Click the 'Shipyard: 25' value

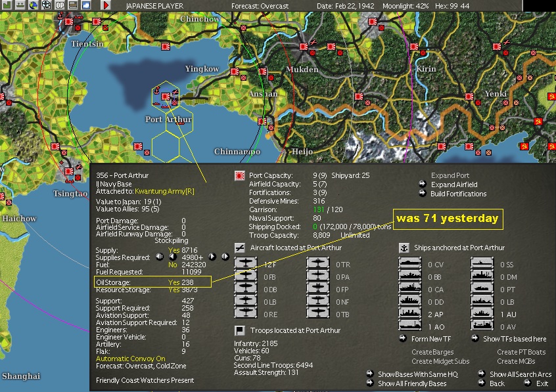(x=350, y=176)
